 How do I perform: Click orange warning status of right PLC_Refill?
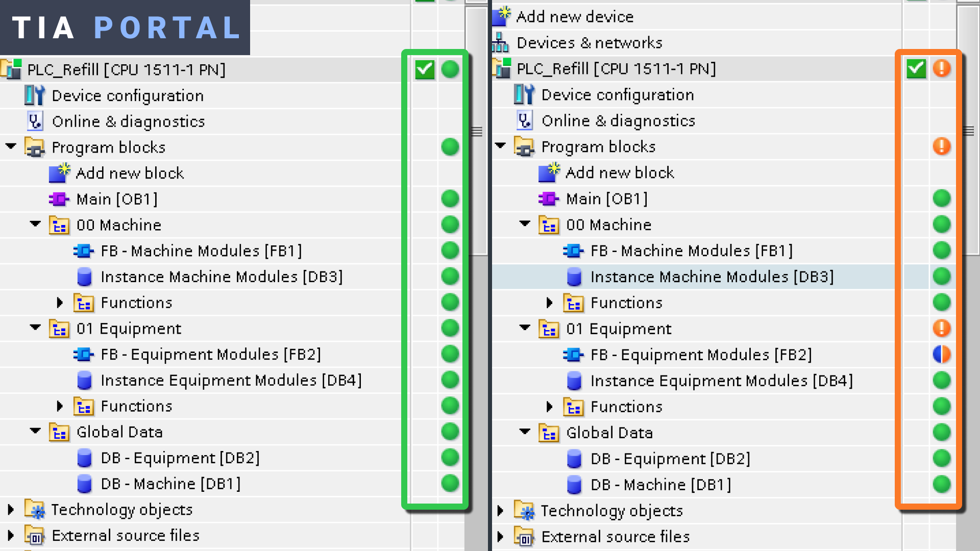pos(942,68)
